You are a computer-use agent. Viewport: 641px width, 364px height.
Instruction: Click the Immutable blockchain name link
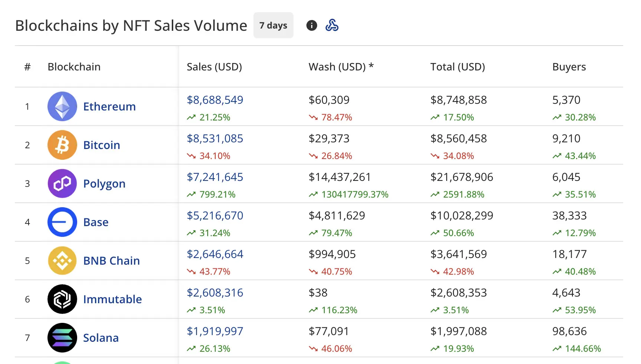tap(112, 299)
